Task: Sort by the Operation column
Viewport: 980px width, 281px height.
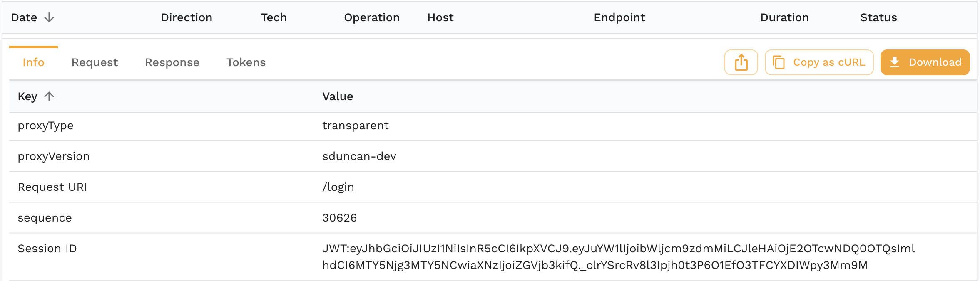Action: [x=372, y=17]
